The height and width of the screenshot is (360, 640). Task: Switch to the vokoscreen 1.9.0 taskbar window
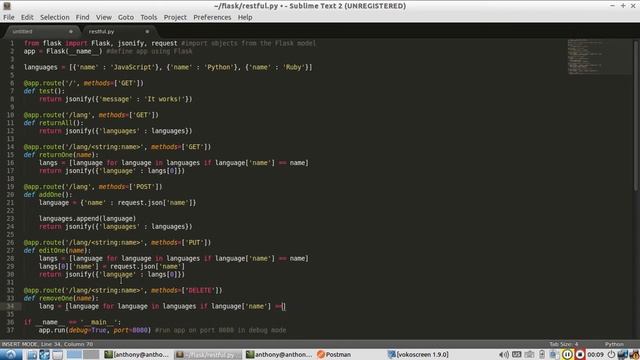[x=418, y=354]
